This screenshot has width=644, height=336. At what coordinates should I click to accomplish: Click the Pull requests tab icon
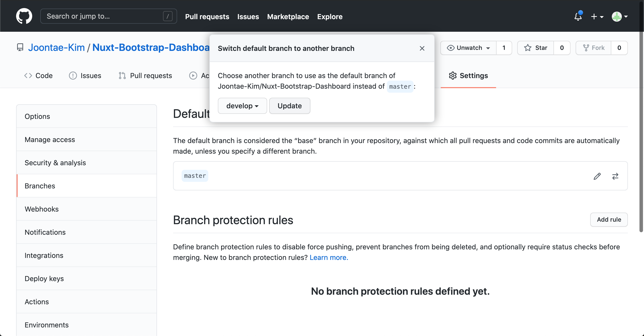[x=122, y=76]
